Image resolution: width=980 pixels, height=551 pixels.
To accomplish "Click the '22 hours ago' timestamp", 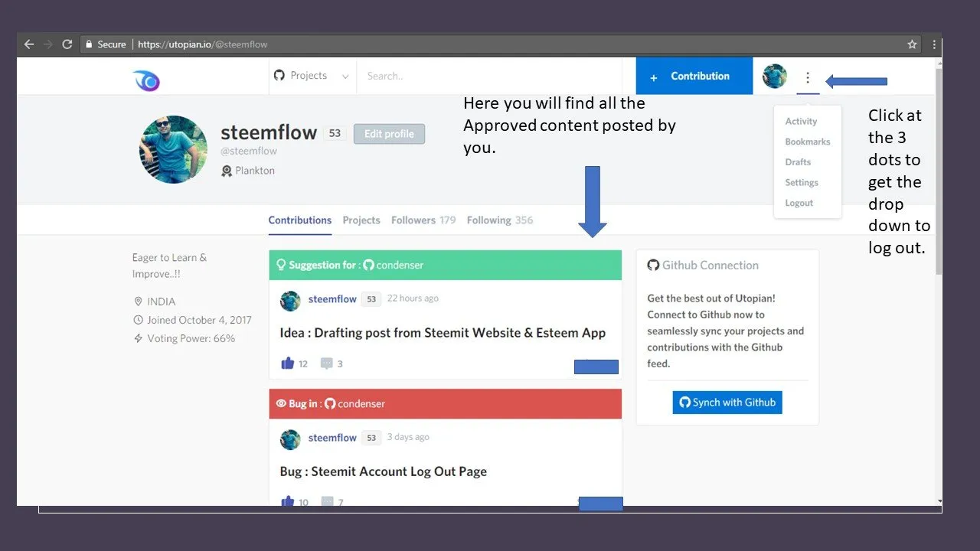I will coord(413,298).
